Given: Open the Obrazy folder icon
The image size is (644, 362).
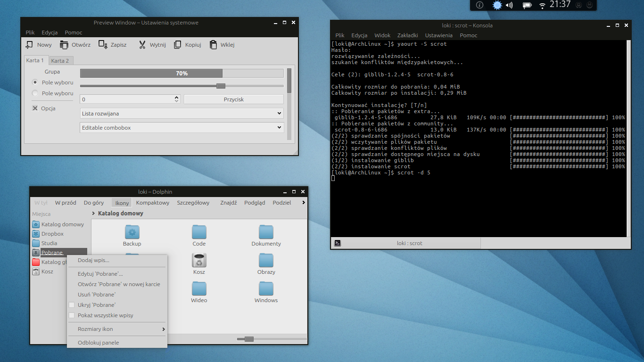Looking at the screenshot, I should 266,260.
